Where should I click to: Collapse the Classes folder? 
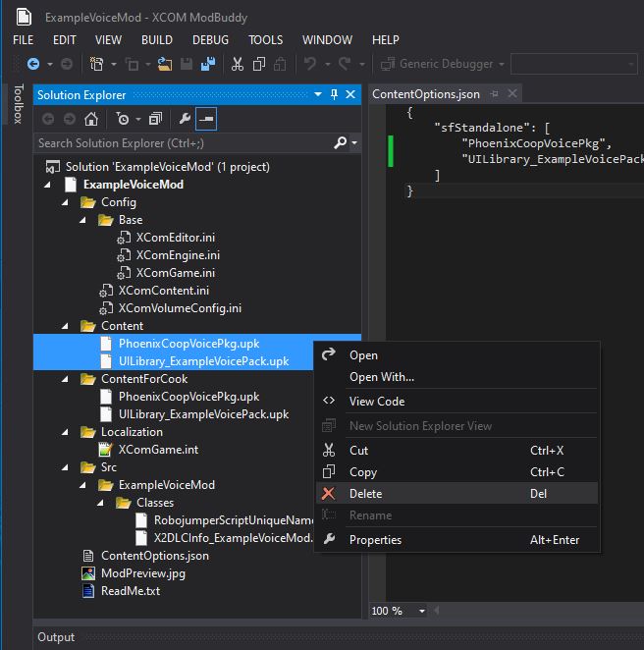(x=101, y=503)
